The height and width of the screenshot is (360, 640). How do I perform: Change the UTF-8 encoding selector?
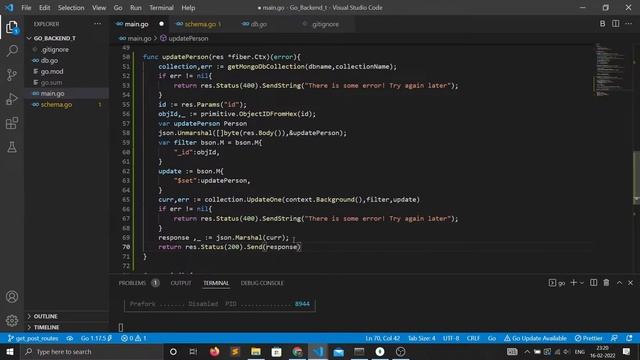click(x=451, y=338)
